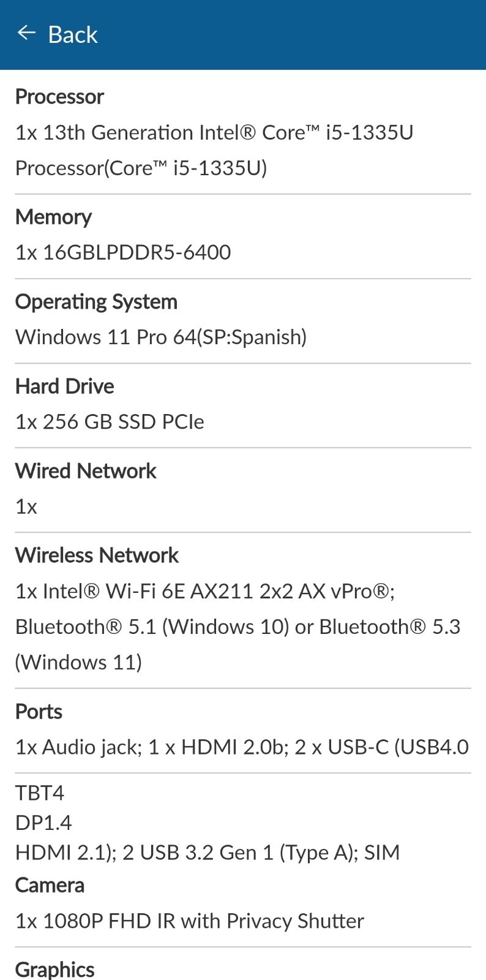Tap the back arrow icon
This screenshot has width=486, height=980.
pyautogui.click(x=26, y=33)
